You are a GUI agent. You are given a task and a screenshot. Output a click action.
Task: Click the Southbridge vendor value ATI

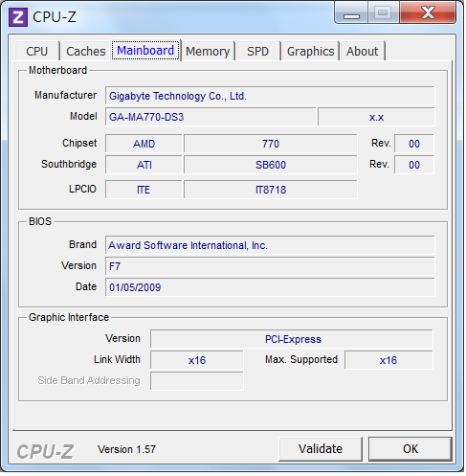[x=144, y=165]
